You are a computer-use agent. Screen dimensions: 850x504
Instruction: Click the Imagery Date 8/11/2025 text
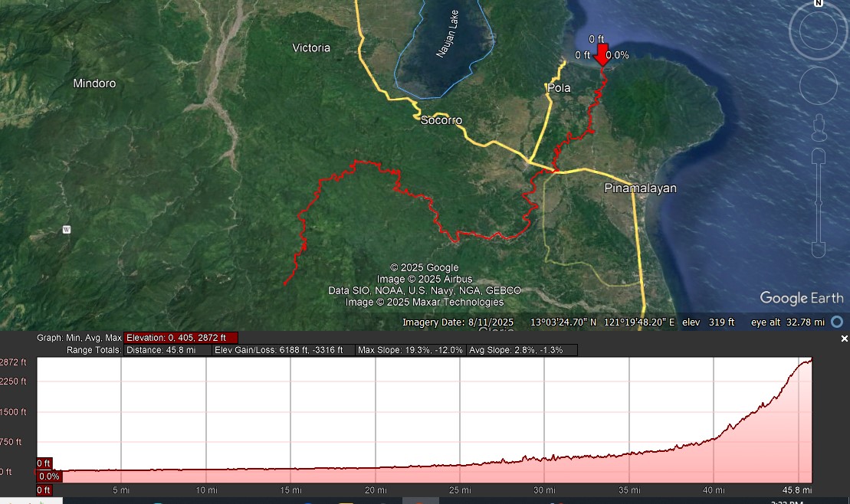pyautogui.click(x=458, y=322)
